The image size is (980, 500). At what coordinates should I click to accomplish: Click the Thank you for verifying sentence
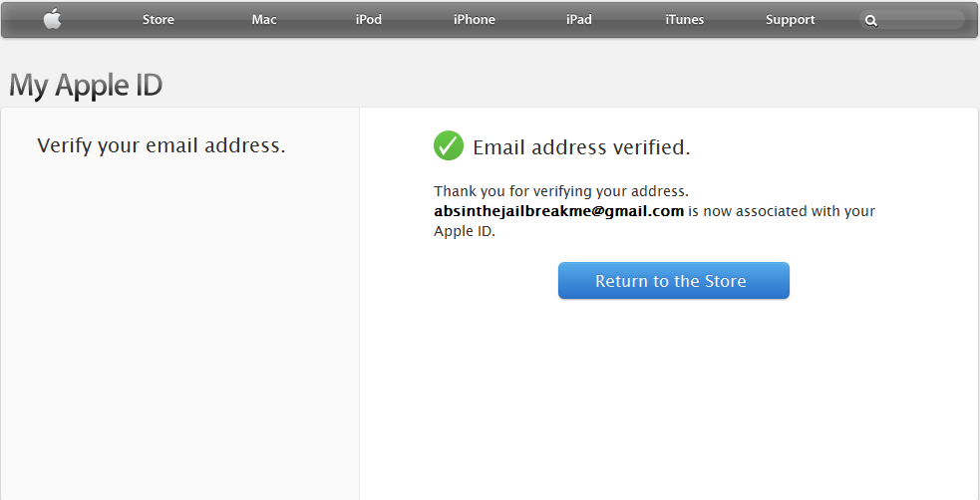click(x=561, y=191)
